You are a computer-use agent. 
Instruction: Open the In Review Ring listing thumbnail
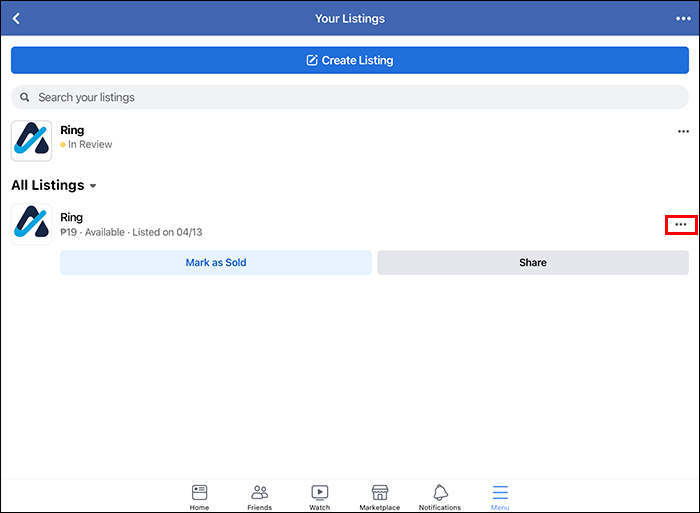pos(31,141)
